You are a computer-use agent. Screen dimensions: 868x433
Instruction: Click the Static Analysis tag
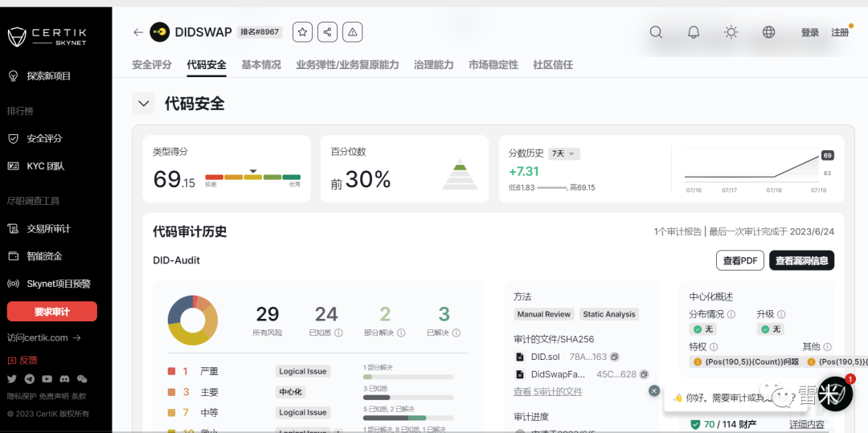(609, 314)
